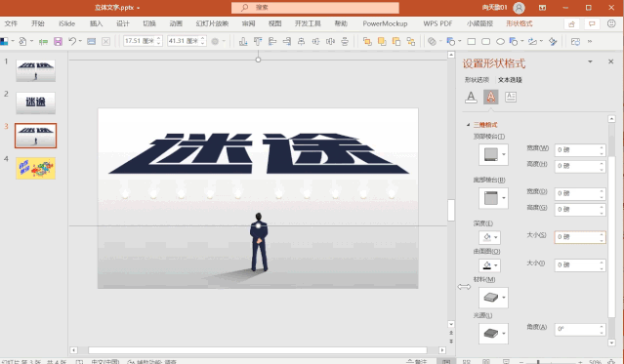The image size is (624, 364).
Task: Click the smiley feedback icon
Action: [x=611, y=23]
